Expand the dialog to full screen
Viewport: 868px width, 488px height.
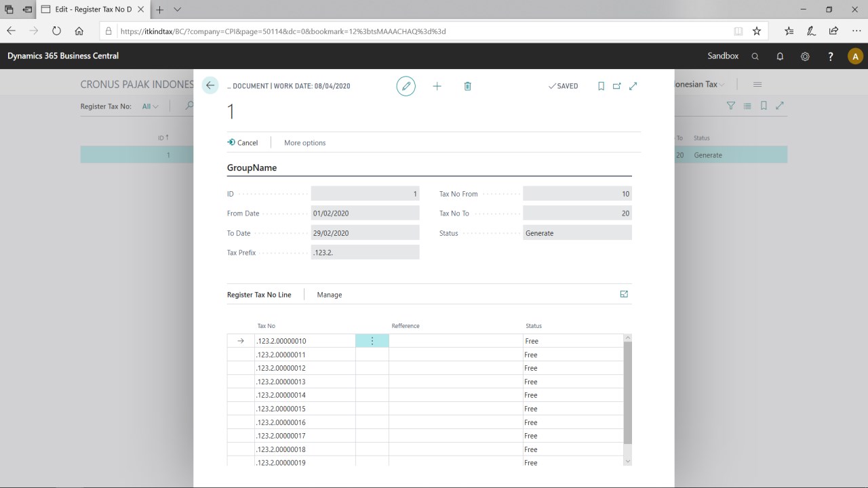(x=633, y=86)
